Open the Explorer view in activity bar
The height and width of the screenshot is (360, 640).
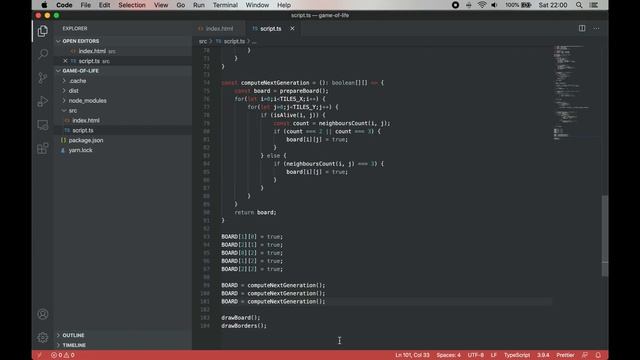click(x=42, y=31)
